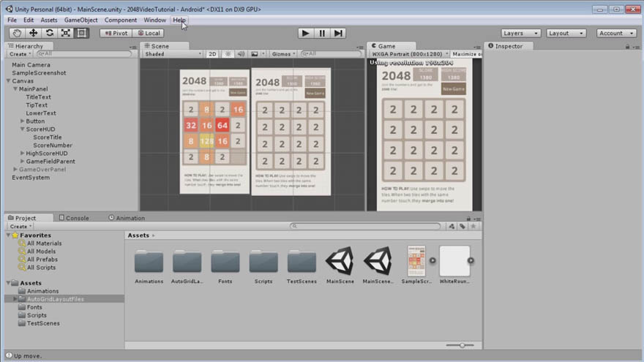
Task: Open the Assets menu
Action: point(49,20)
